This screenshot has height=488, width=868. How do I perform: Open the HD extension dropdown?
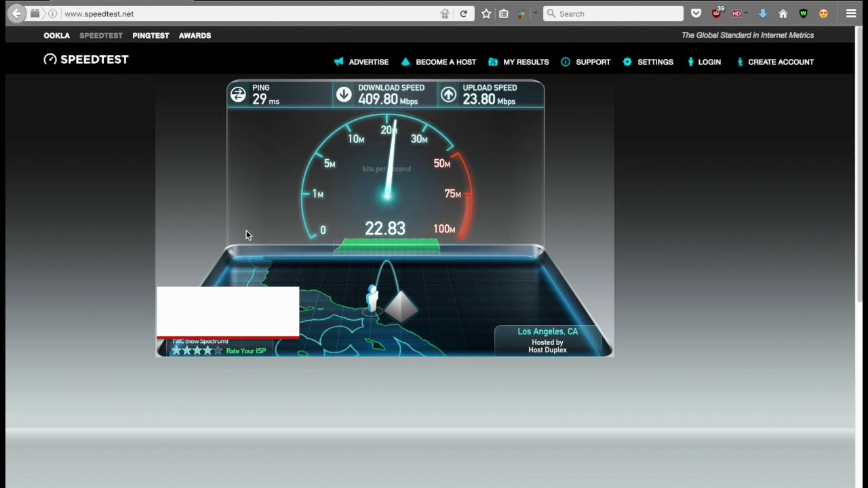(x=739, y=14)
